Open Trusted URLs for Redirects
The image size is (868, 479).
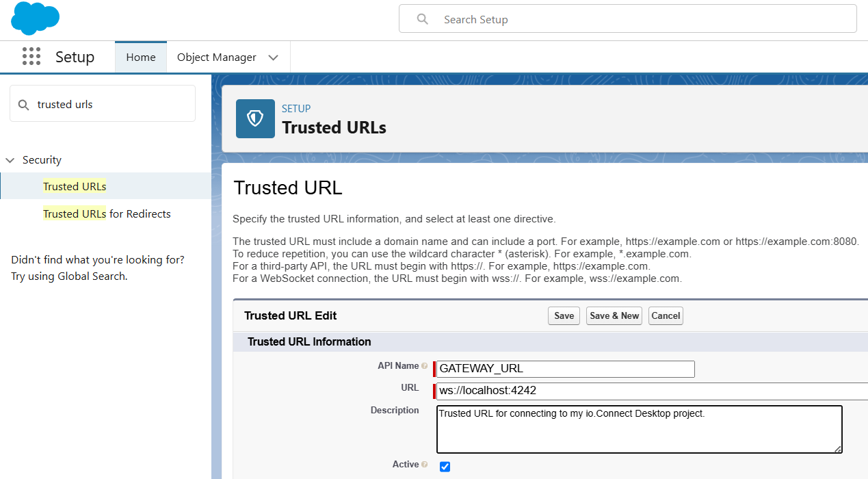point(107,213)
